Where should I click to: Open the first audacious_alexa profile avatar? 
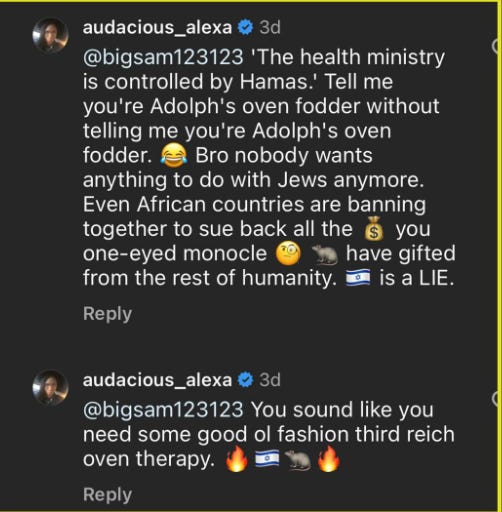point(50,35)
